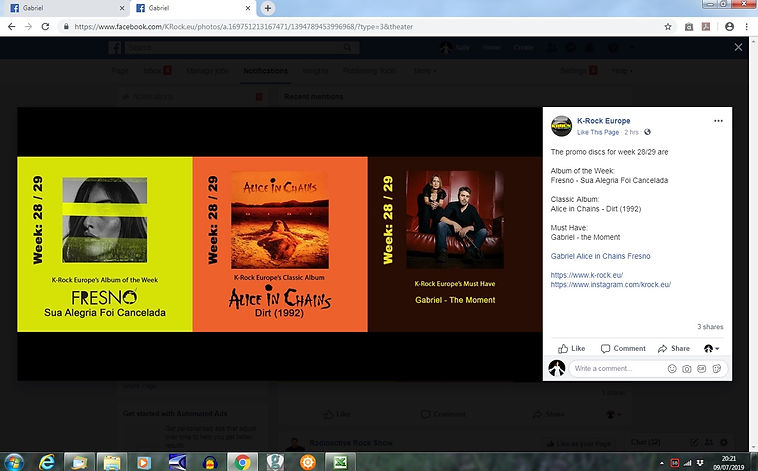
Task: Close the photo theater view with the X
Action: point(738,47)
